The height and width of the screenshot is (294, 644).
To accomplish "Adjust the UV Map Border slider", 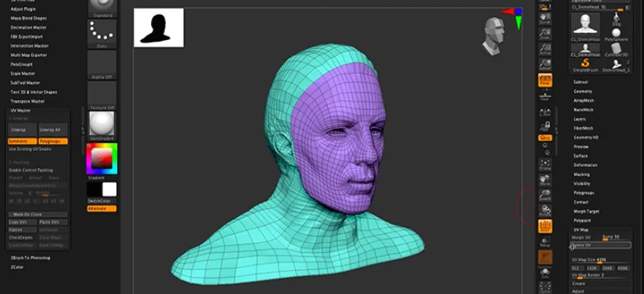I will 600,276.
